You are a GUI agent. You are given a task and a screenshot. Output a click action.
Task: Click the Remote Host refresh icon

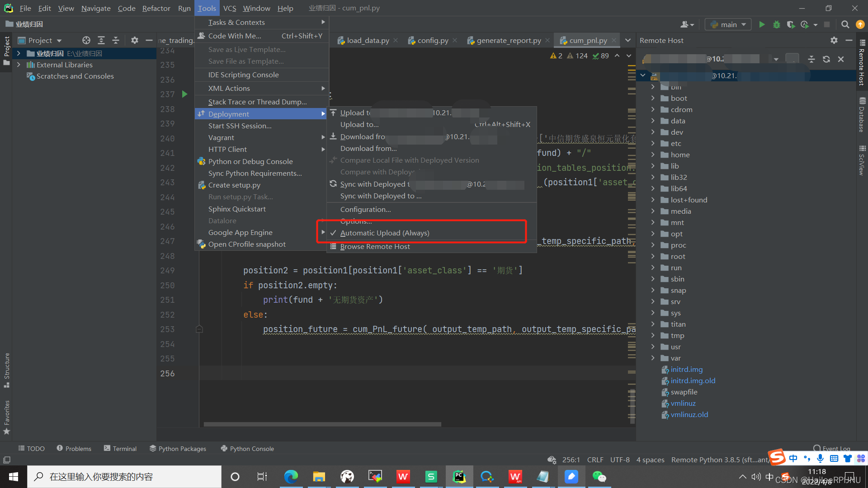(826, 59)
